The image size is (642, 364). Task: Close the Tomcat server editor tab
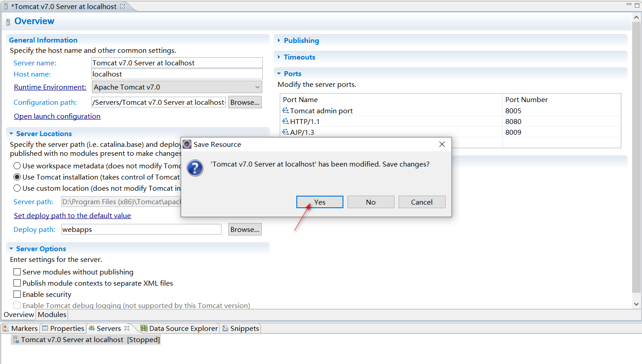point(122,6)
